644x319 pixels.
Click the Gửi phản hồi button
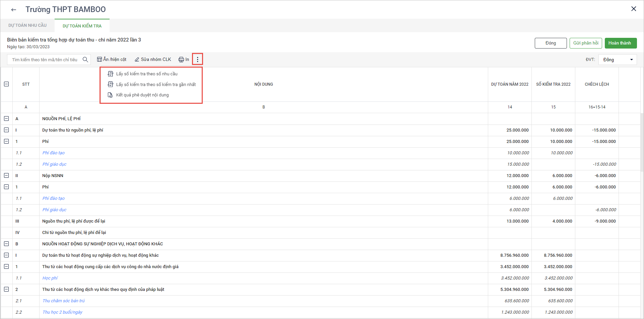pos(586,43)
